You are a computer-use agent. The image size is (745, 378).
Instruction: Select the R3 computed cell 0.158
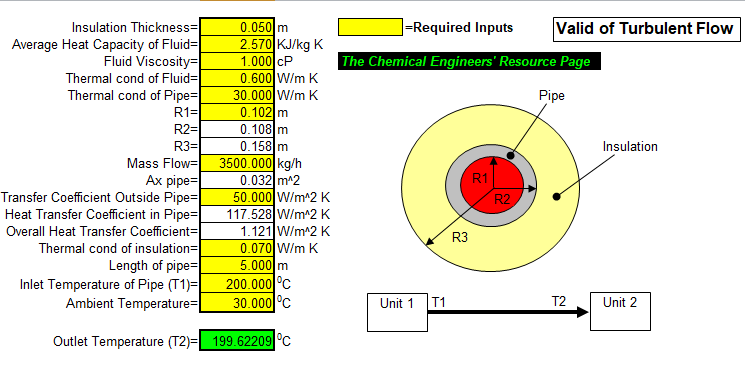pyautogui.click(x=237, y=146)
